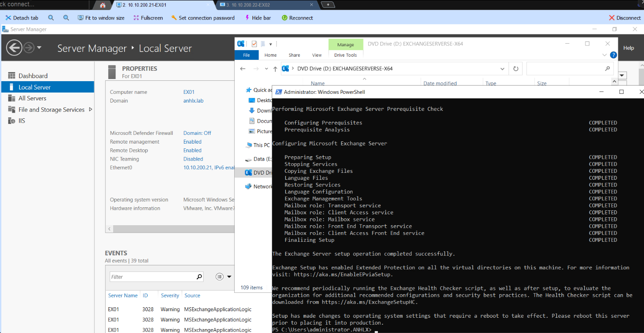The width and height of the screenshot is (644, 333).
Task: Open Customize Quick Access Toolbar dropdown
Action: [270, 44]
